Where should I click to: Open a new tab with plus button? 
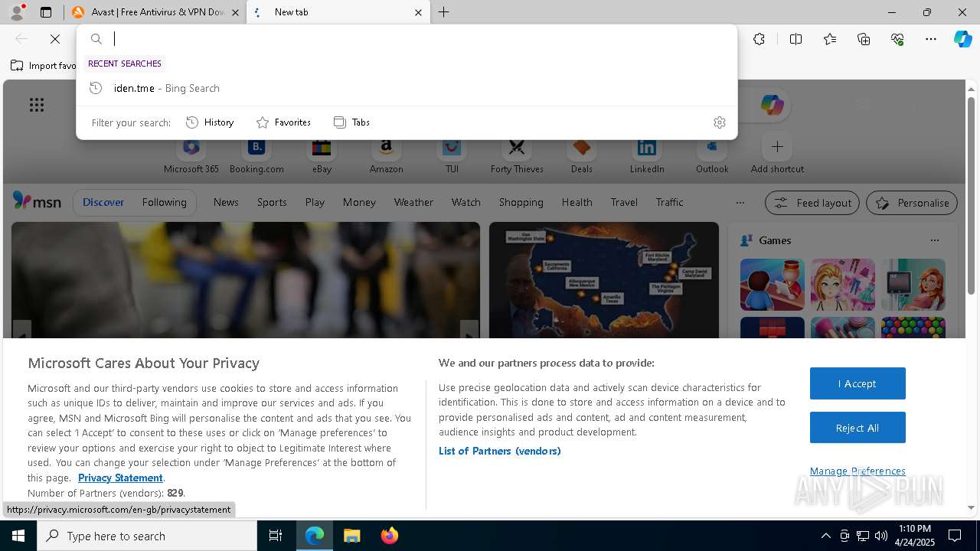pyautogui.click(x=444, y=12)
